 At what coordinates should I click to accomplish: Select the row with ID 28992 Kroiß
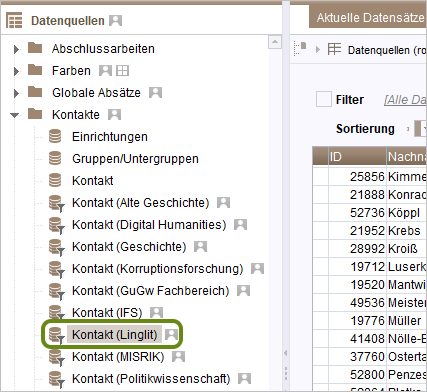click(370, 248)
